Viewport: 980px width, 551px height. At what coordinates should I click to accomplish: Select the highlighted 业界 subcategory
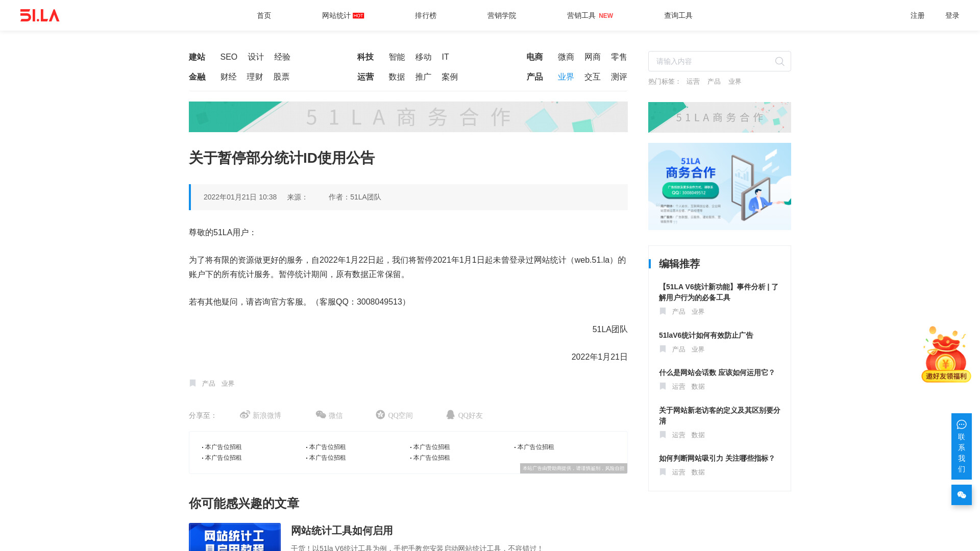pyautogui.click(x=566, y=77)
